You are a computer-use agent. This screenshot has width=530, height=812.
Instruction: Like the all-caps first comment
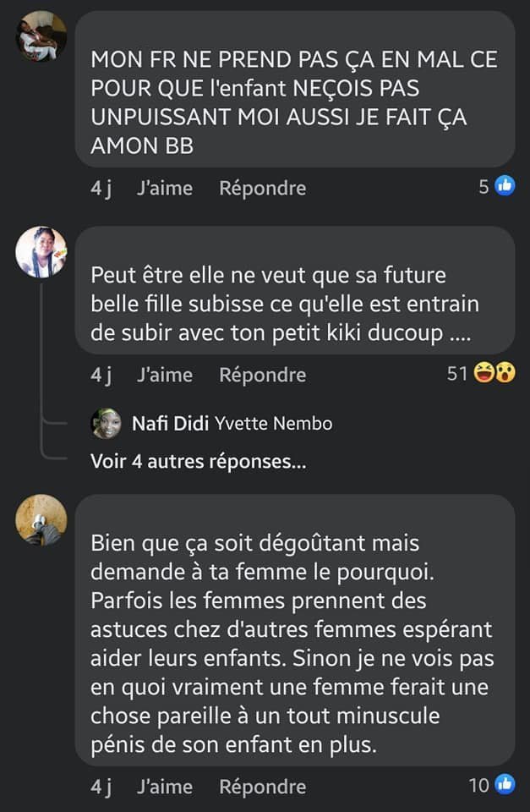(x=164, y=188)
